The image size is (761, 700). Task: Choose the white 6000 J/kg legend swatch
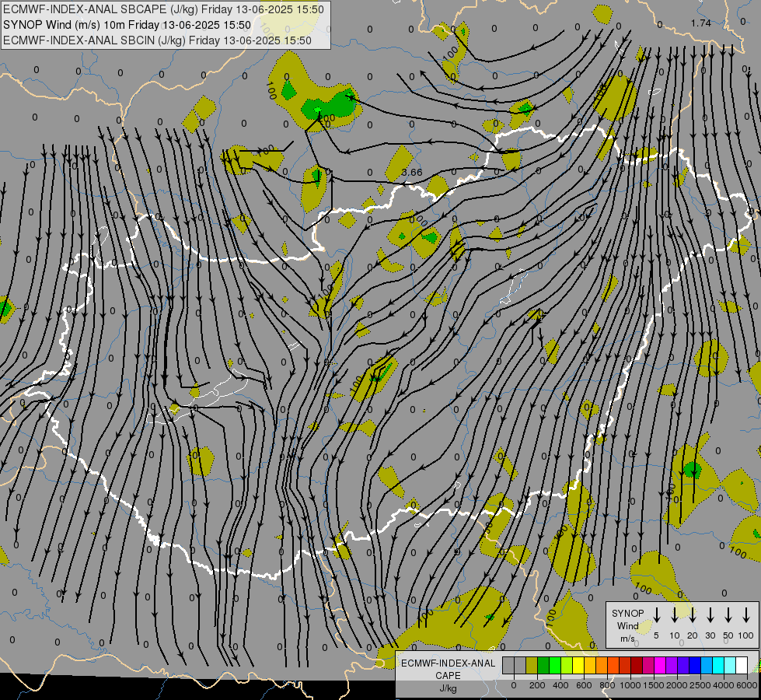pos(742,665)
